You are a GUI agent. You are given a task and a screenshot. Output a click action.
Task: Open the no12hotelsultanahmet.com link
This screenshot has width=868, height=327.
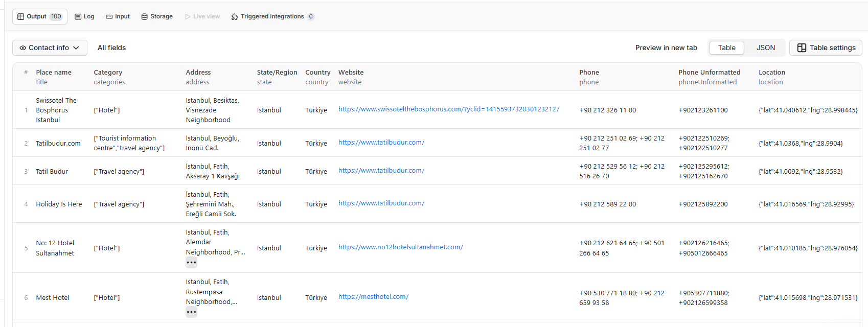[401, 247]
